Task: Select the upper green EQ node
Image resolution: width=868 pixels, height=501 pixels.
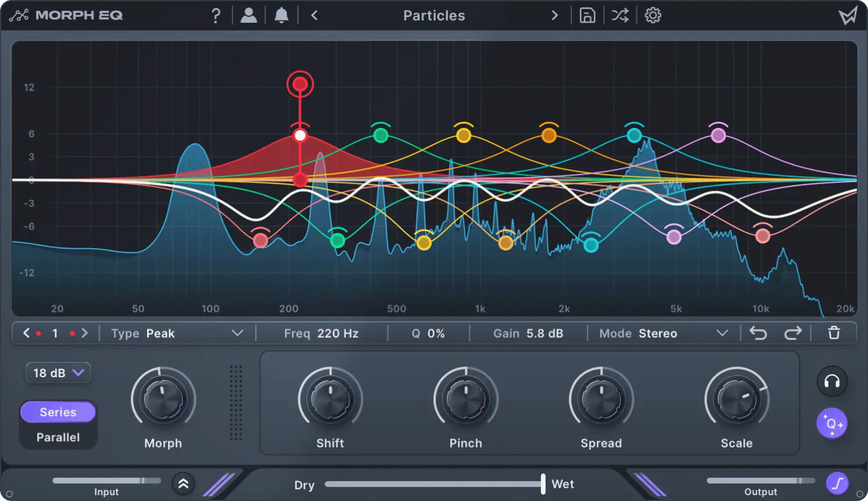Action: pos(380,135)
